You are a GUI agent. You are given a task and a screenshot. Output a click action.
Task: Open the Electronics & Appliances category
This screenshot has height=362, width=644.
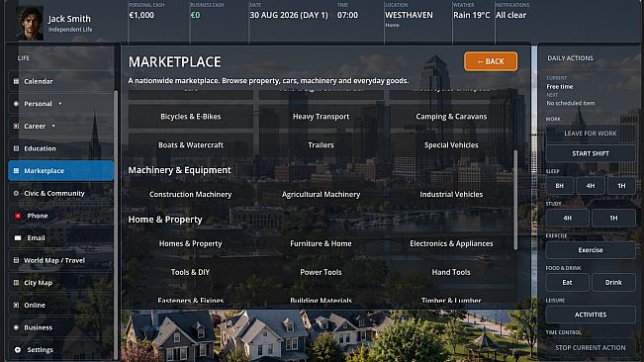click(x=451, y=243)
